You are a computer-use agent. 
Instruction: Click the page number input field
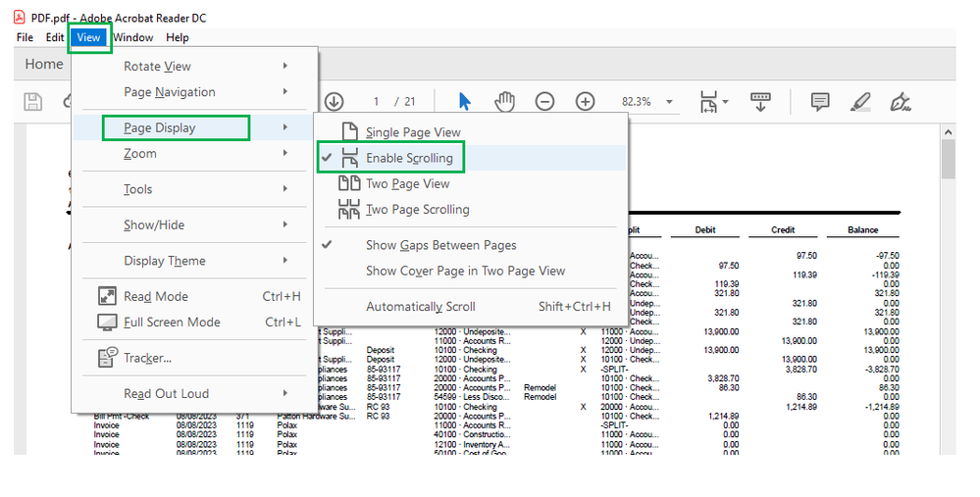pos(376,102)
